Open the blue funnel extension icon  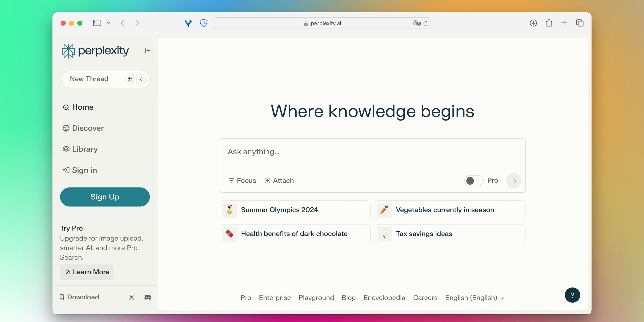tap(188, 23)
